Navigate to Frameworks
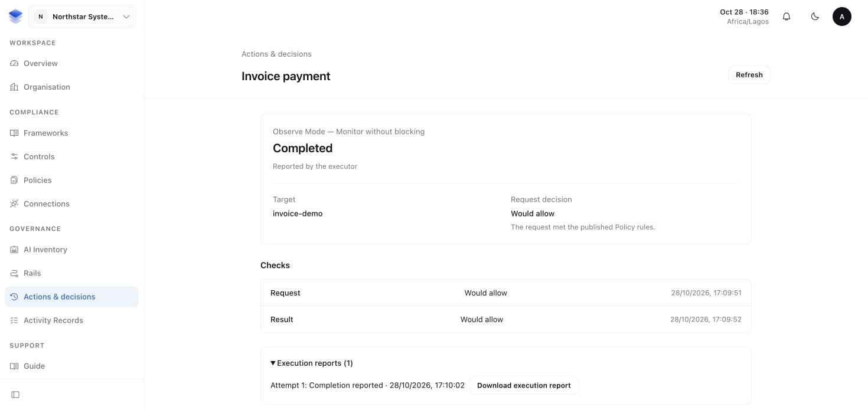This screenshot has height=410, width=868. 71,133
